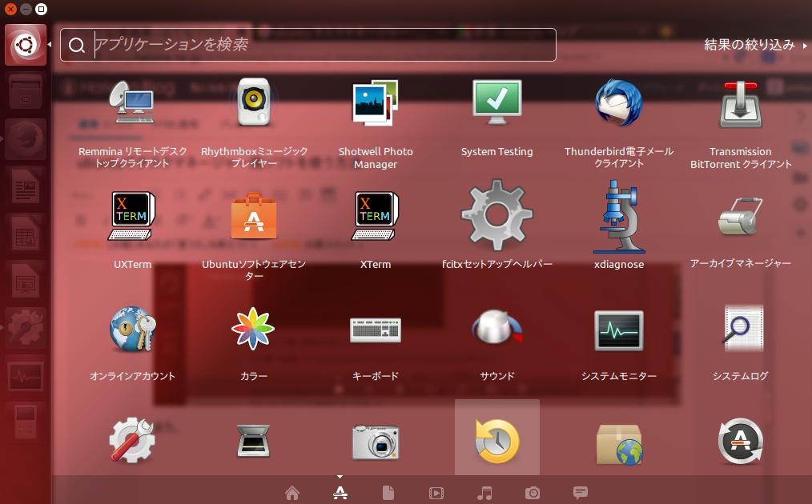Open System Log (システムログ) viewer
The height and width of the screenshot is (504, 812).
pyautogui.click(x=742, y=329)
